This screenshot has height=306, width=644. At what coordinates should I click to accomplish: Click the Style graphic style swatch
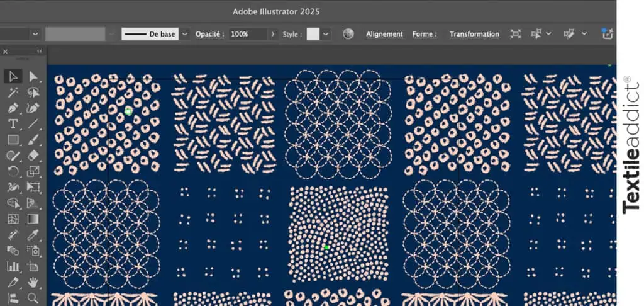(x=313, y=34)
